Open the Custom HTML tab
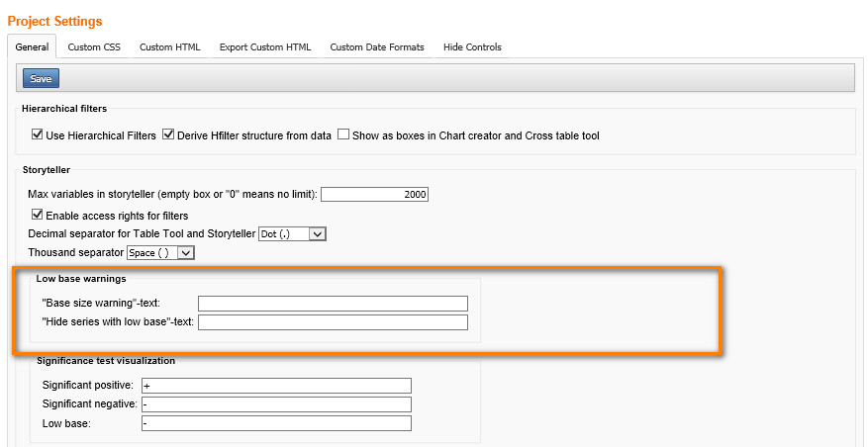Image resolution: width=868 pixels, height=447 pixels. (x=169, y=46)
